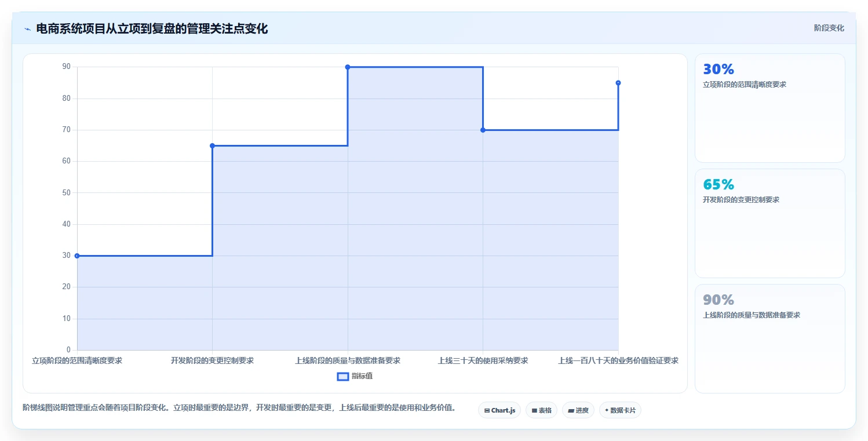Viewport: 868px width, 441px height.
Task: Click the 65% stat card value
Action: click(x=719, y=185)
